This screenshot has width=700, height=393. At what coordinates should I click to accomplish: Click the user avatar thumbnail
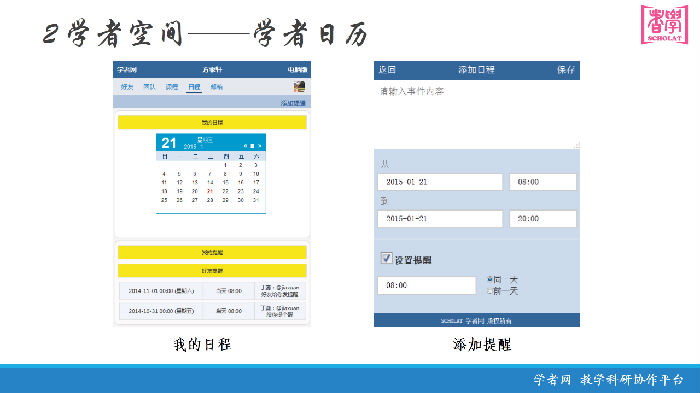coord(299,86)
